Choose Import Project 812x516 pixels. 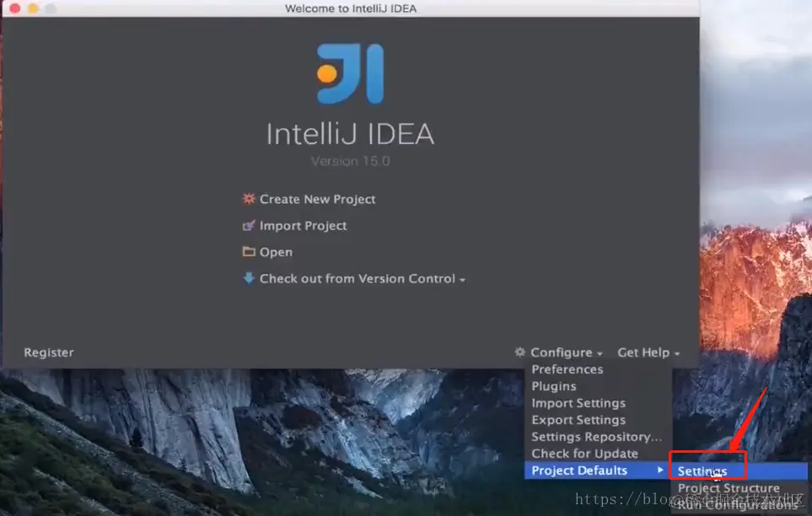[x=303, y=226]
